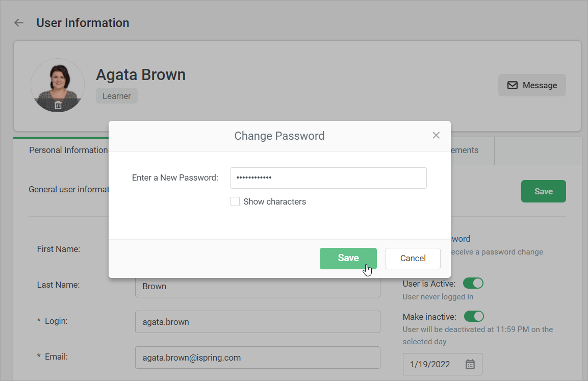The height and width of the screenshot is (381, 588).
Task: Open the Personal Information tab
Action: pos(68,150)
